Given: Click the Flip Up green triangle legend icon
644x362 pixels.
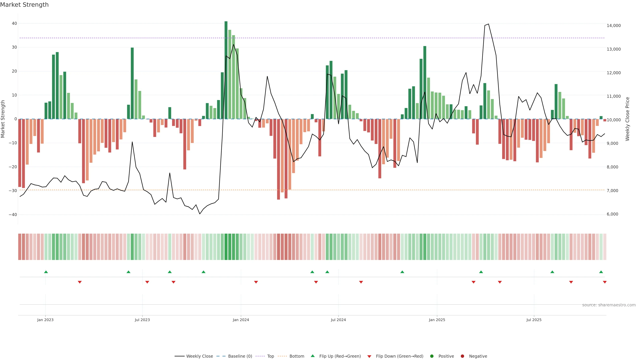Looking at the screenshot, I should point(312,356).
